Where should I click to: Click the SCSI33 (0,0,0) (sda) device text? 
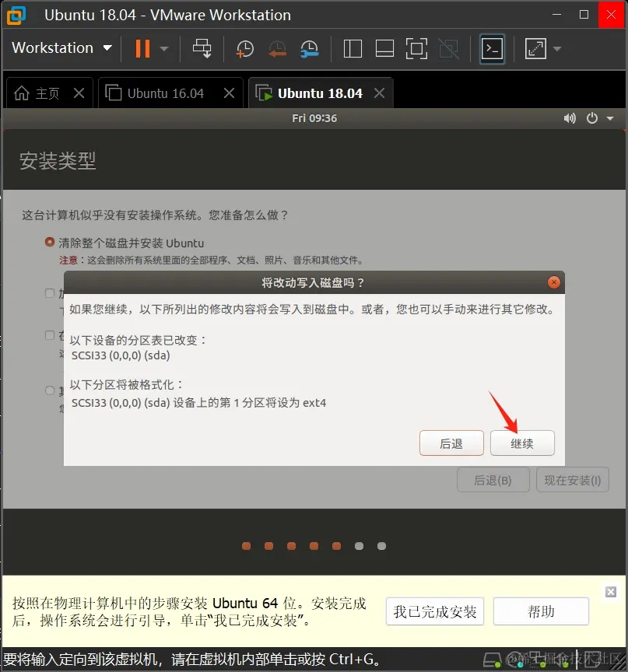[x=121, y=355]
